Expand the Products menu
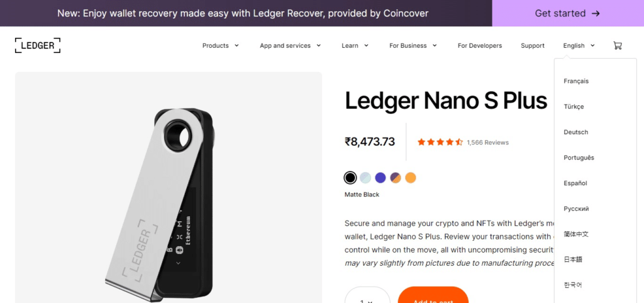Image resolution: width=644 pixels, height=303 pixels. pos(220,45)
